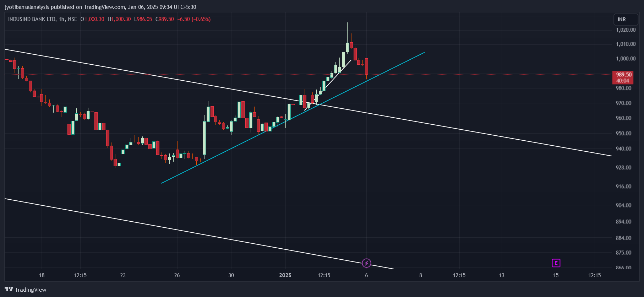Click the 960.00 price axis label
Viewport: 644px width, 297px height.
click(623, 118)
